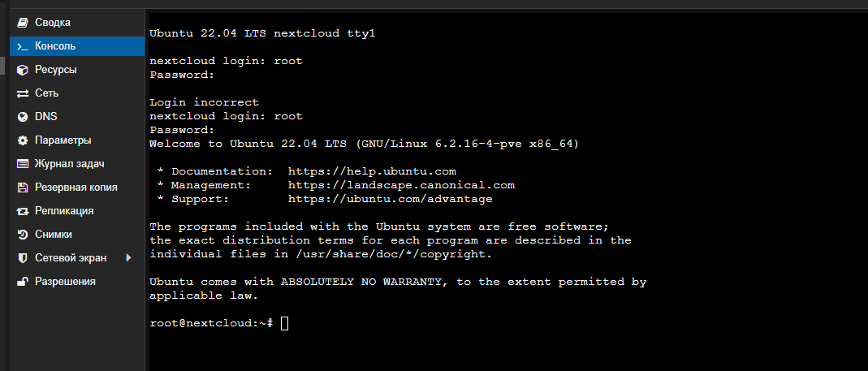The height and width of the screenshot is (371, 868).
Task: Open the Сводка menu item
Action: click(77, 23)
